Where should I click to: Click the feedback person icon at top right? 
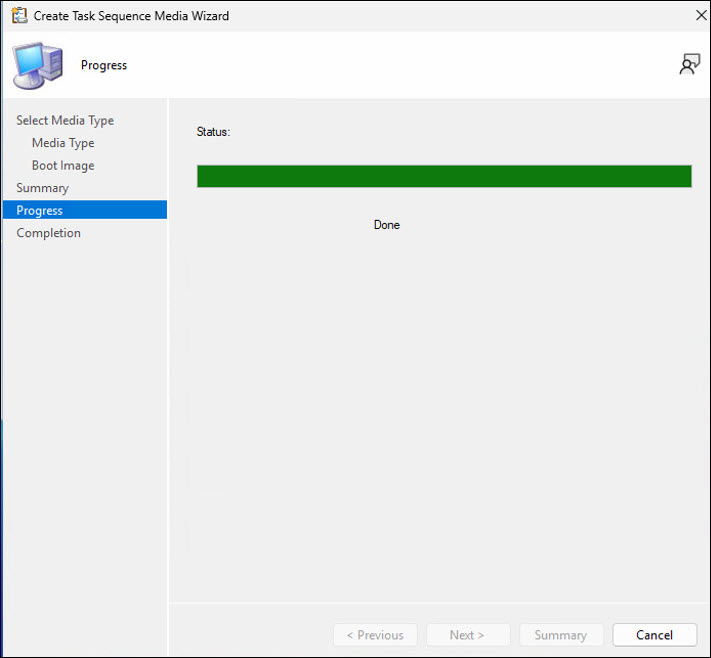tap(689, 65)
